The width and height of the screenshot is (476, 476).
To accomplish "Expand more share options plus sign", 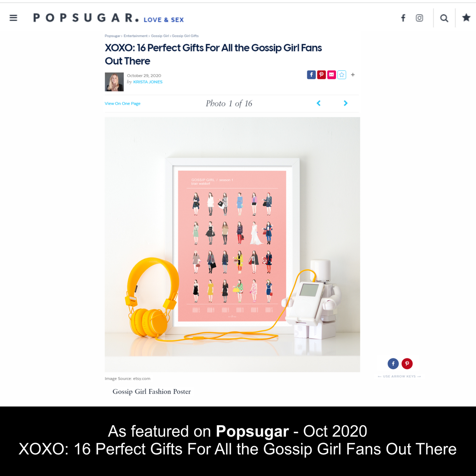I will point(353,75).
